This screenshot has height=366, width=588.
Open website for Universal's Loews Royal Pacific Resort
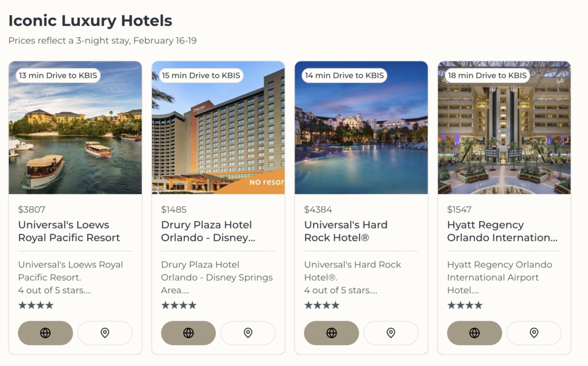pos(45,333)
